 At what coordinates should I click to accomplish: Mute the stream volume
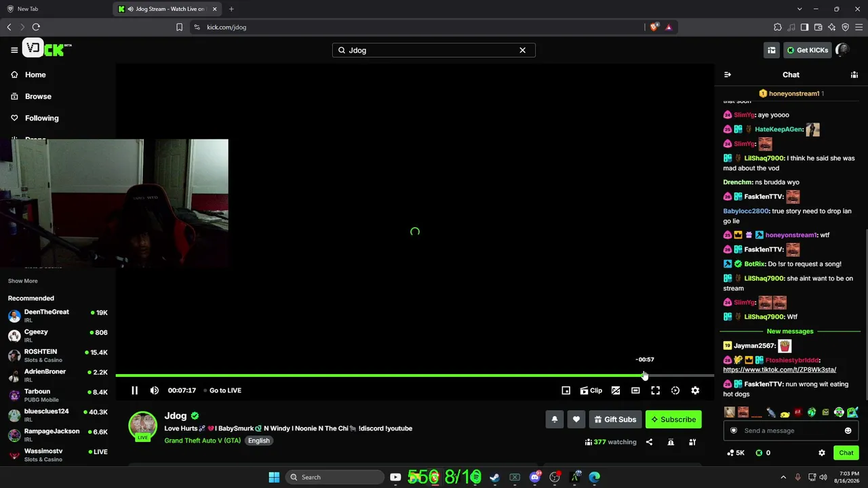[155, 390]
